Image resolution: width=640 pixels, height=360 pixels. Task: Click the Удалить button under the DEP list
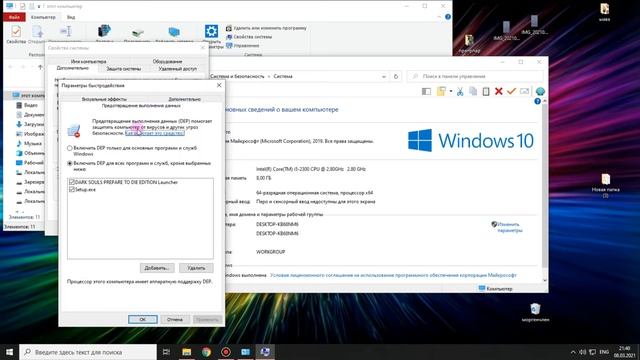tap(196, 268)
